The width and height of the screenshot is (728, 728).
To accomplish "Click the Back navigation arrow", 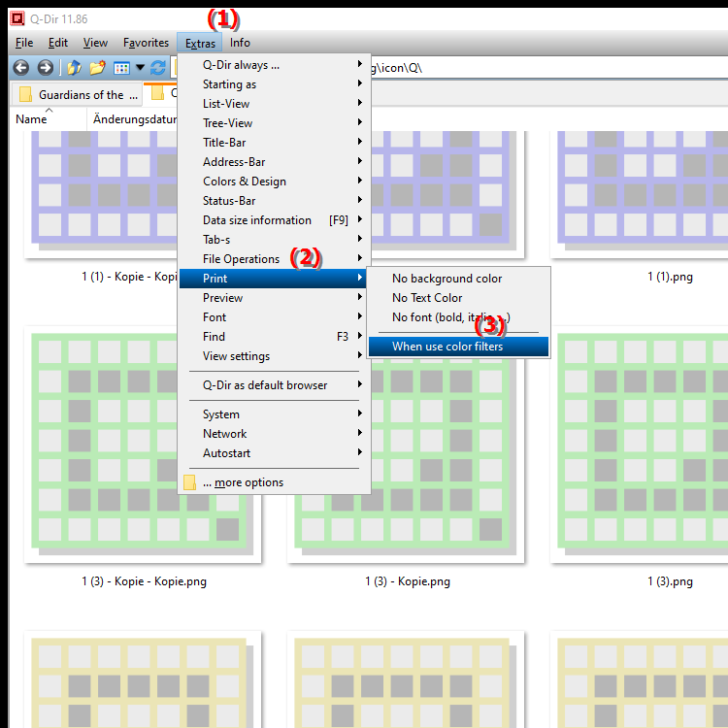I will [x=20, y=68].
